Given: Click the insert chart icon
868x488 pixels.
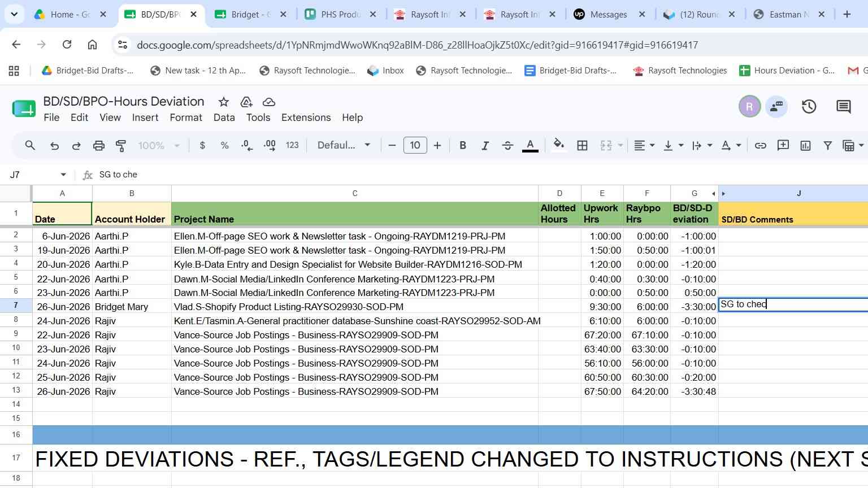Looking at the screenshot, I should coord(805,146).
